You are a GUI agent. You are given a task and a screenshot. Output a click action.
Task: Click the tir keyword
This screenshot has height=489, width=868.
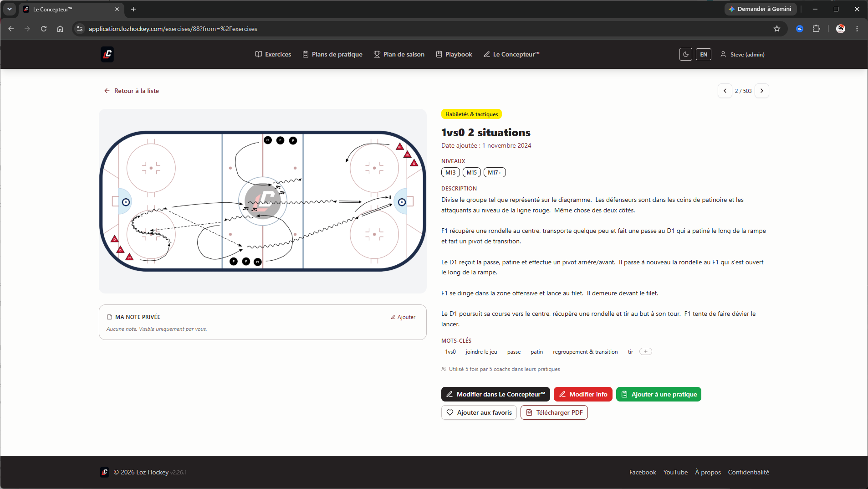pos(630,352)
